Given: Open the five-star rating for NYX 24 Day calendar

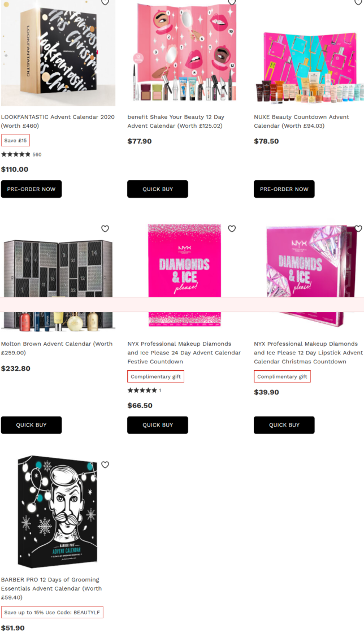Looking at the screenshot, I should pos(142,391).
